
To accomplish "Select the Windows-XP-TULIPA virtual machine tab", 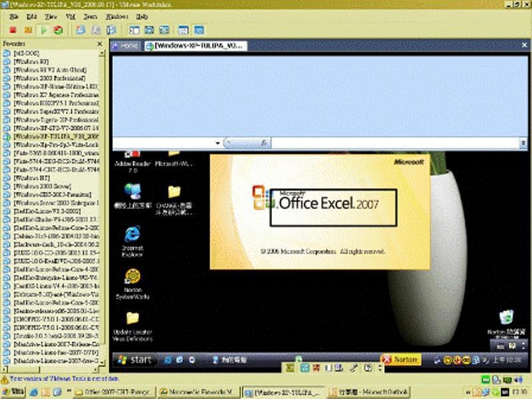I will click(x=196, y=46).
